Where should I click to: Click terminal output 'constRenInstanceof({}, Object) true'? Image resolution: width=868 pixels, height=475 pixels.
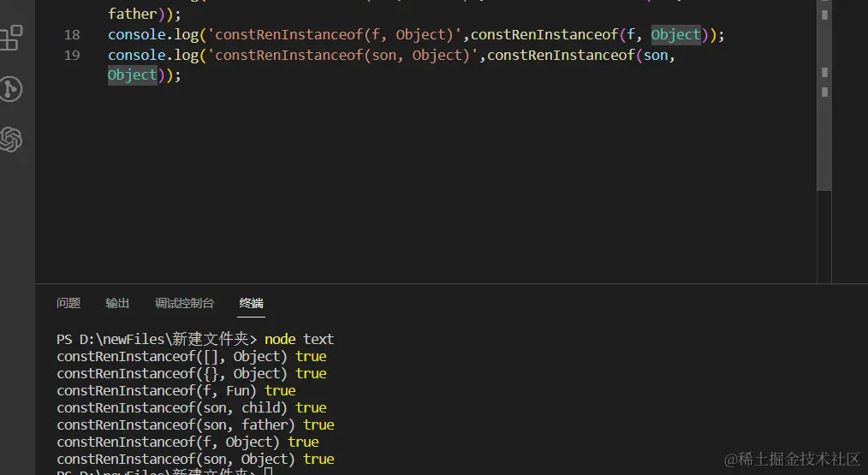(x=192, y=373)
